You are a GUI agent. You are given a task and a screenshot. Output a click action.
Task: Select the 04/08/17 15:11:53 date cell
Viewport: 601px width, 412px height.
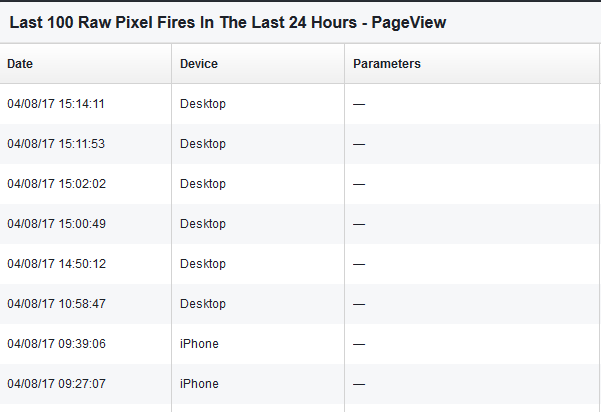(x=56, y=144)
